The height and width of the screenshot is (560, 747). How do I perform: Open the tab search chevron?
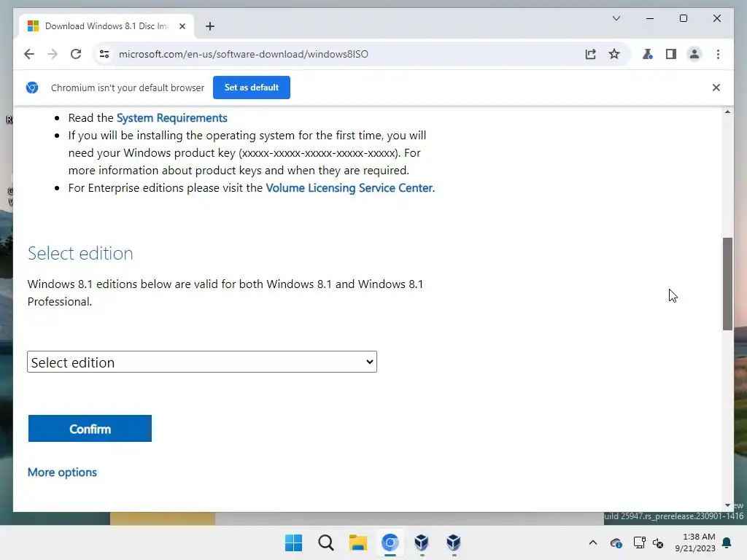click(616, 18)
